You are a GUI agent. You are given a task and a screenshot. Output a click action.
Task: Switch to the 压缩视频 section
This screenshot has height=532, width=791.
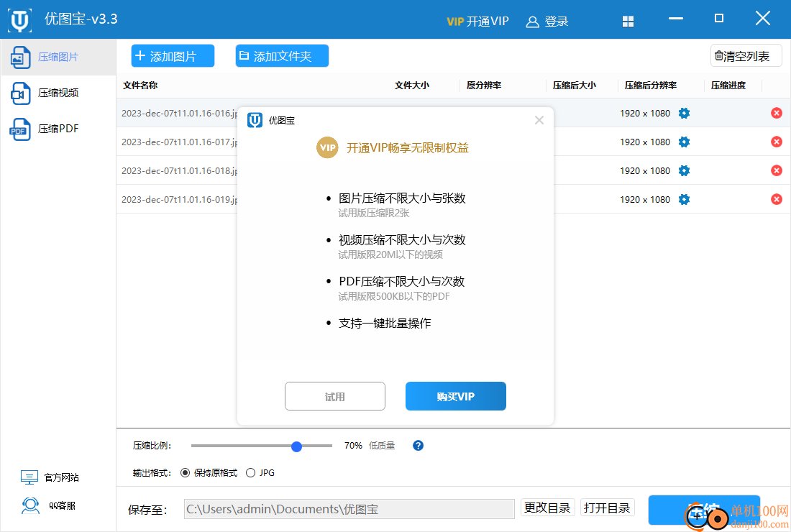pos(58,93)
